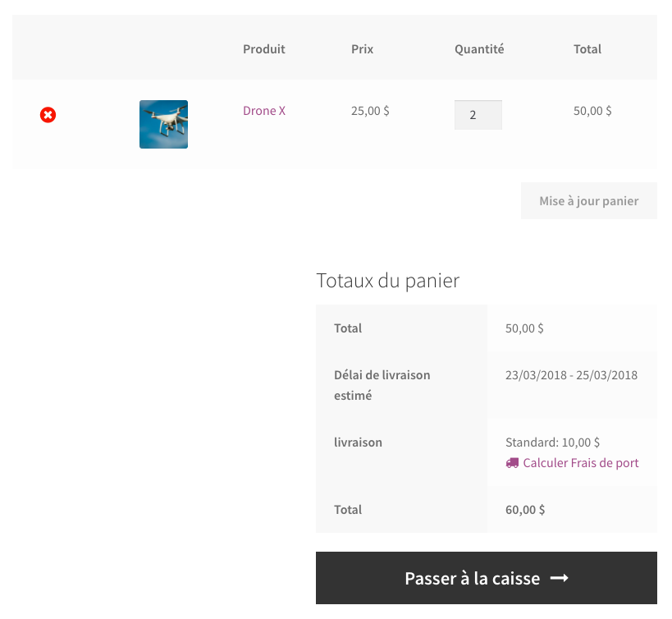The height and width of the screenshot is (619, 672).
Task: Click the estimated delivery date range 23/03/2018 - 25/03/2018
Action: (571, 375)
